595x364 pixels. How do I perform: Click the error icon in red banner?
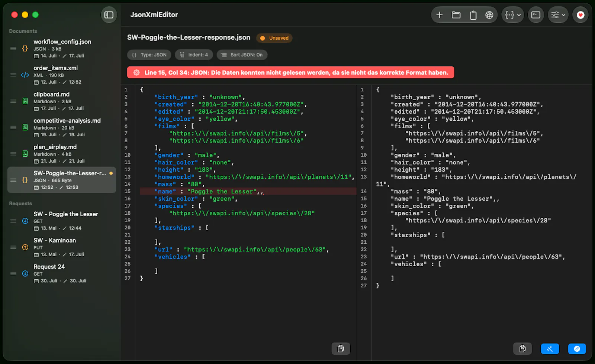[136, 72]
